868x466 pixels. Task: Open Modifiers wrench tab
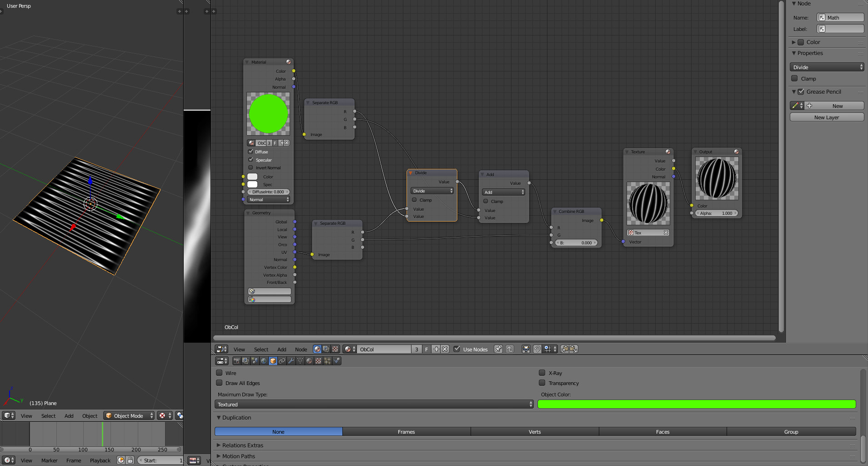tap(291, 361)
